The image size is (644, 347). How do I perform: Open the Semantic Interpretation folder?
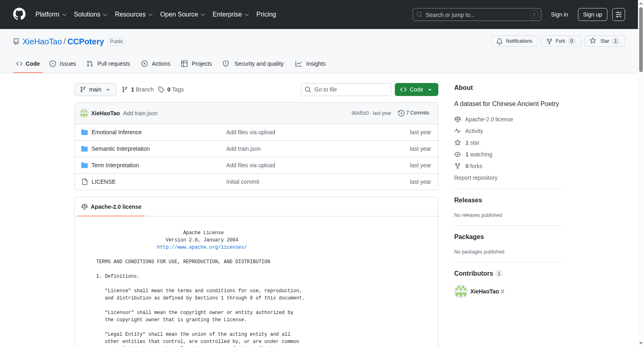pyautogui.click(x=121, y=149)
